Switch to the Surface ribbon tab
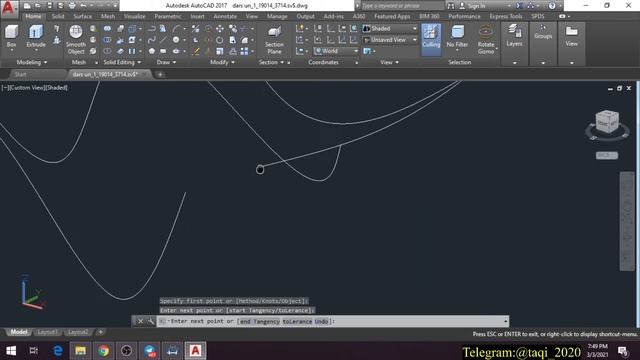The width and height of the screenshot is (640, 360). click(82, 16)
